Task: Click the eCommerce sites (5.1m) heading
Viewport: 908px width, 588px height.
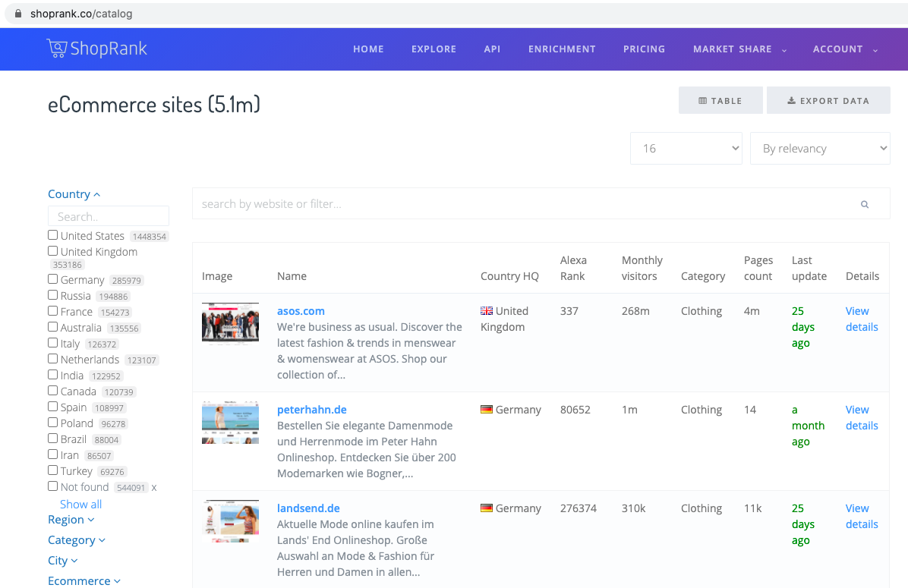Action: [x=154, y=104]
